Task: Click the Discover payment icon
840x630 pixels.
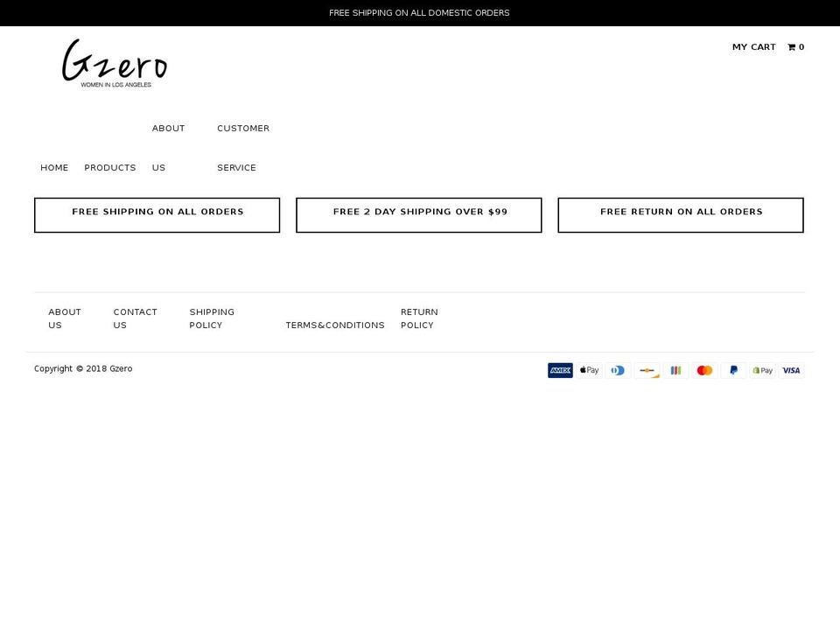Action: pos(647,370)
